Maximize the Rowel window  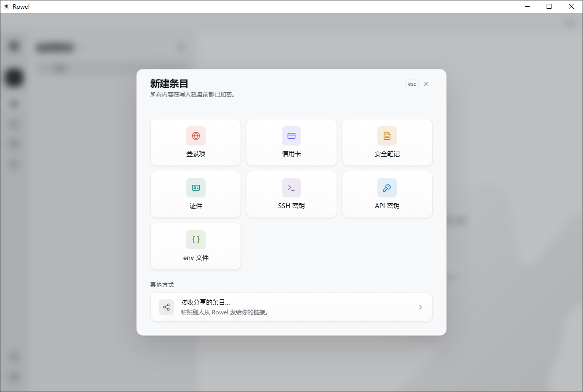tap(549, 6)
